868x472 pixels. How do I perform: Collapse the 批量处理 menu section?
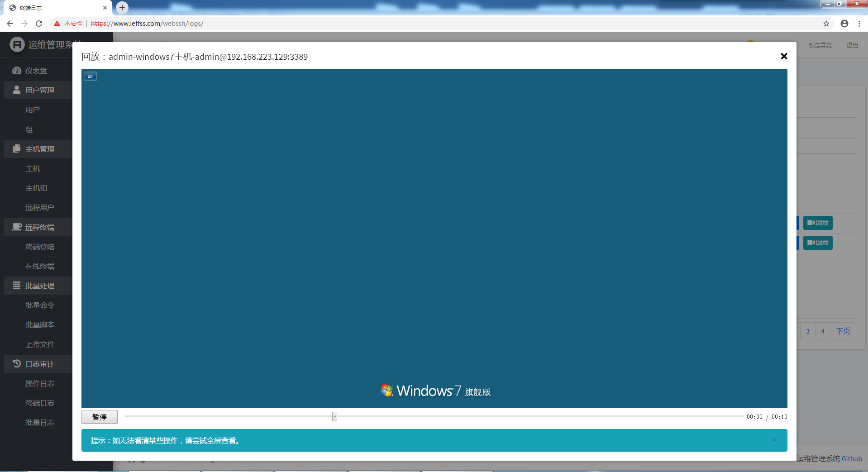(x=38, y=286)
